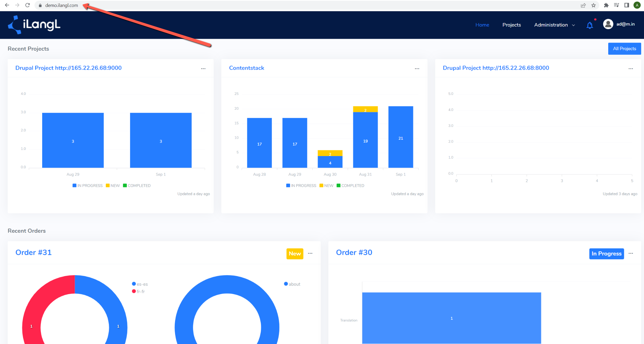This screenshot has height=344, width=644.
Task: Open the browser extensions puzzle icon
Action: [x=606, y=5]
